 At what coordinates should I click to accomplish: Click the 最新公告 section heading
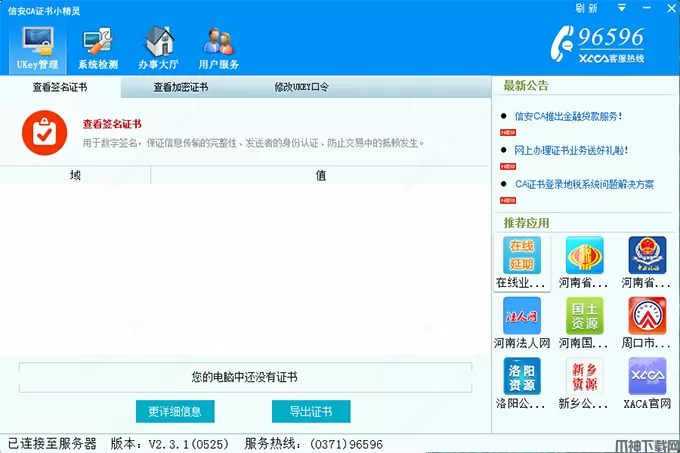526,85
